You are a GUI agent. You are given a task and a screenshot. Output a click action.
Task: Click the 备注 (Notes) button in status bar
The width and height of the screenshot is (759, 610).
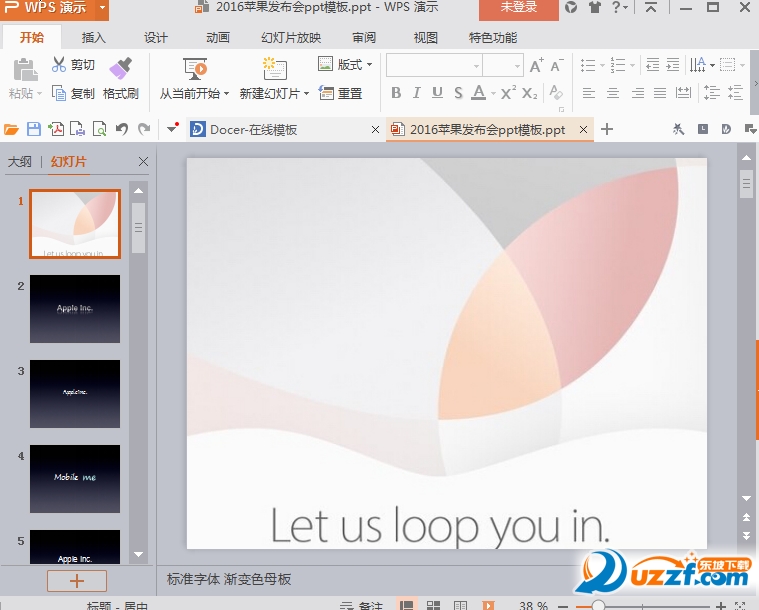point(362,605)
